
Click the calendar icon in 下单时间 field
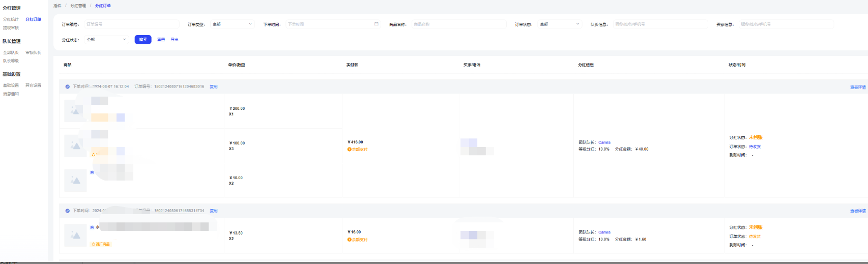[376, 24]
